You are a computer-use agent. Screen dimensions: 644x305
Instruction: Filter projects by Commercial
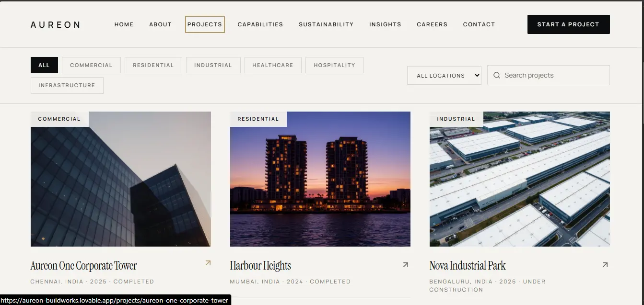tap(91, 65)
